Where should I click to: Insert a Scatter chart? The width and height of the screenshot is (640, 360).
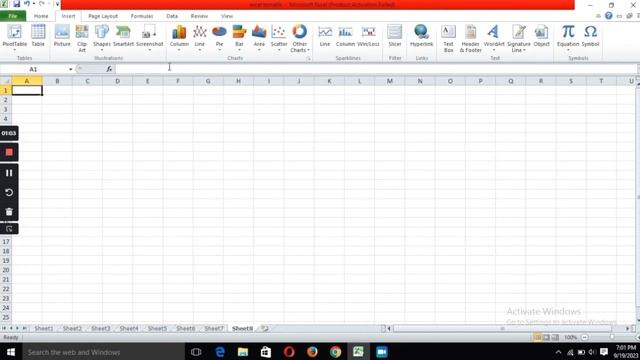(x=279, y=38)
